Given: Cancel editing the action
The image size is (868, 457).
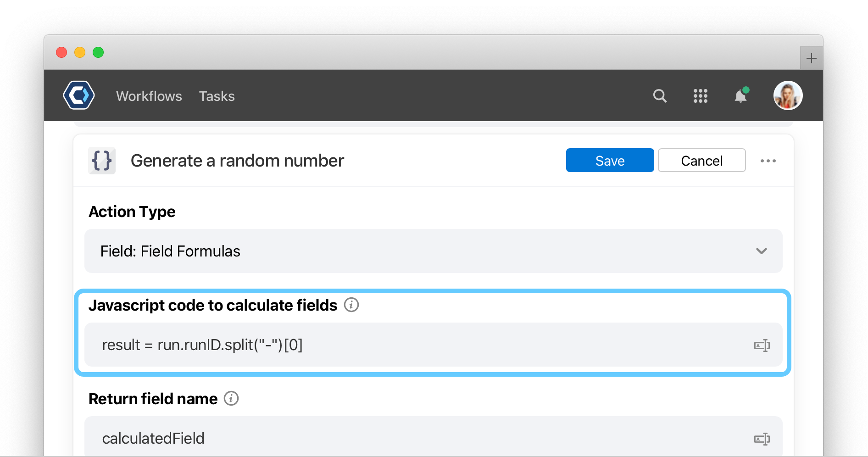Looking at the screenshot, I should [x=701, y=161].
